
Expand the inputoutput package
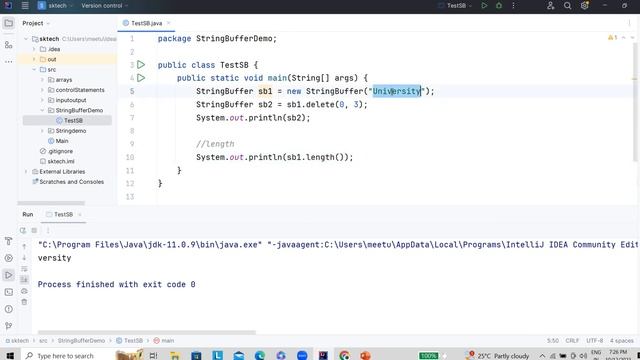(42, 100)
